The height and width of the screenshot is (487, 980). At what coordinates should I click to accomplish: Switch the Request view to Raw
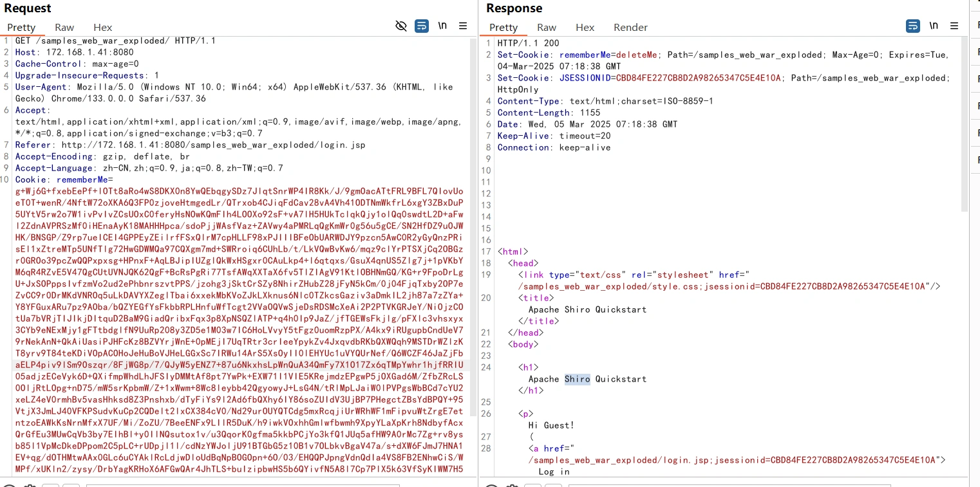click(x=64, y=27)
